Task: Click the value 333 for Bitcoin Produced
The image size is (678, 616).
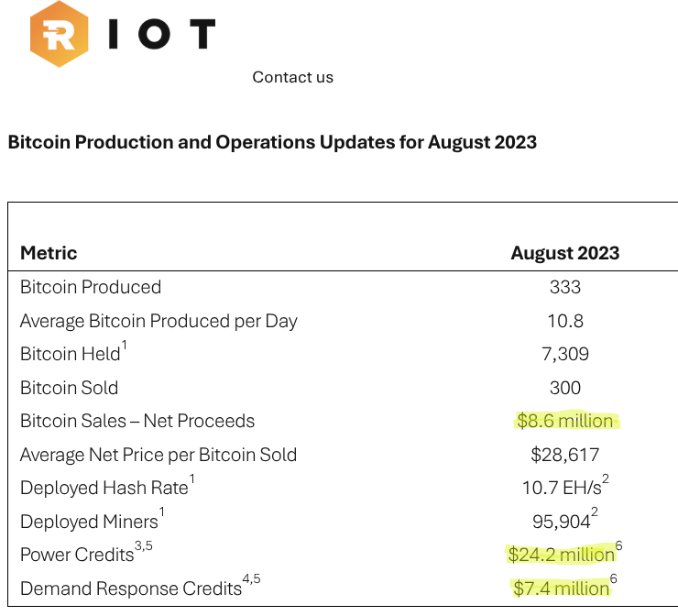Action: [565, 287]
